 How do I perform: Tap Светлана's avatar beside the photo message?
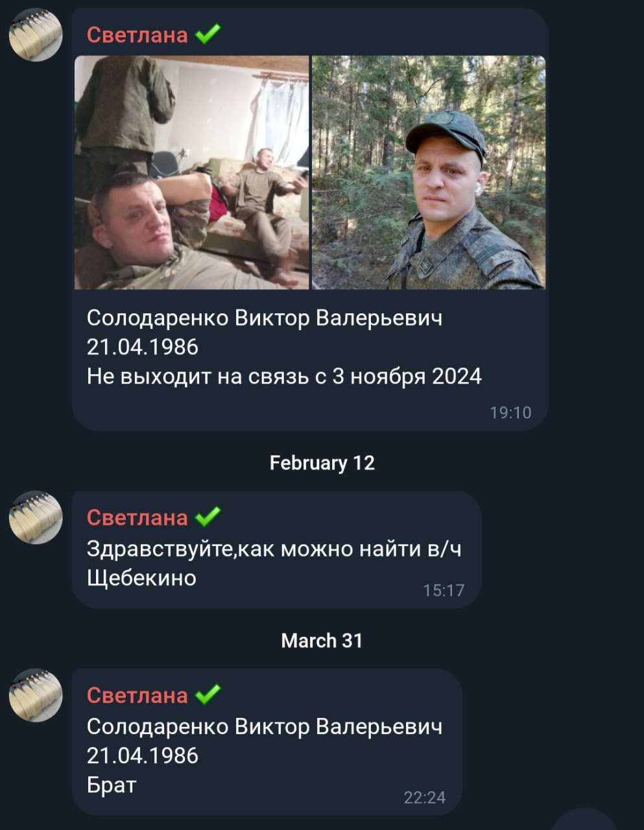pyautogui.click(x=36, y=35)
